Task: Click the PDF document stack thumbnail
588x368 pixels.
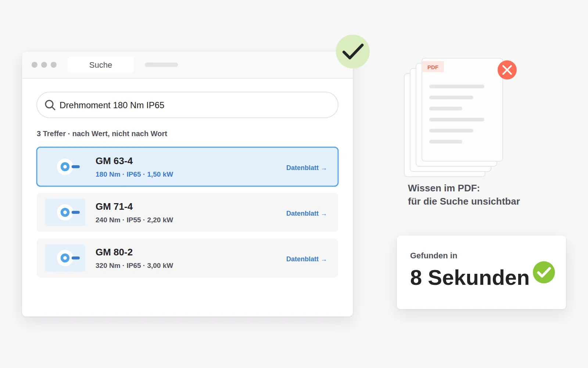Action: click(x=453, y=117)
